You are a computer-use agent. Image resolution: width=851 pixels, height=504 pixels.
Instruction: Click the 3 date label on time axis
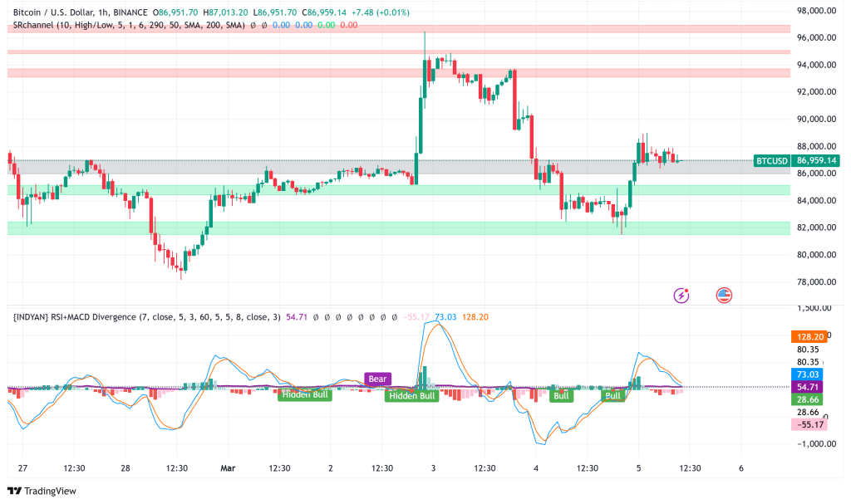tap(433, 467)
